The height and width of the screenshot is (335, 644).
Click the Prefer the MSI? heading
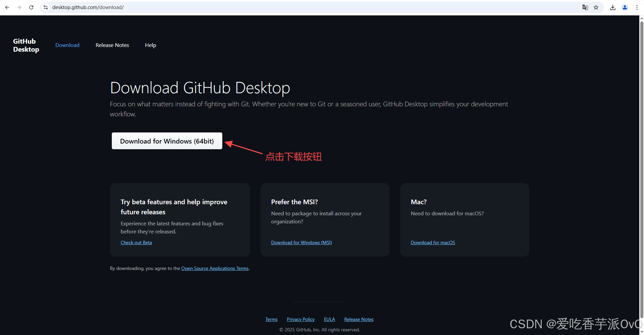click(294, 202)
